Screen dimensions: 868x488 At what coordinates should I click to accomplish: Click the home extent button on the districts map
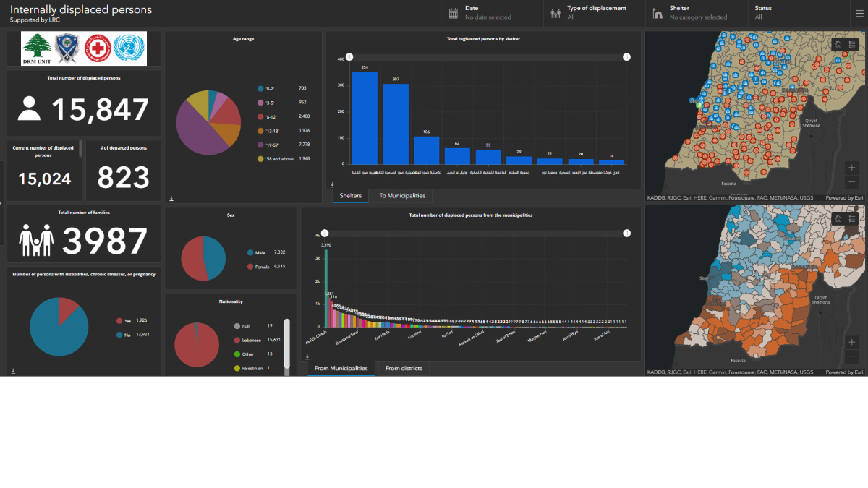coord(838,219)
